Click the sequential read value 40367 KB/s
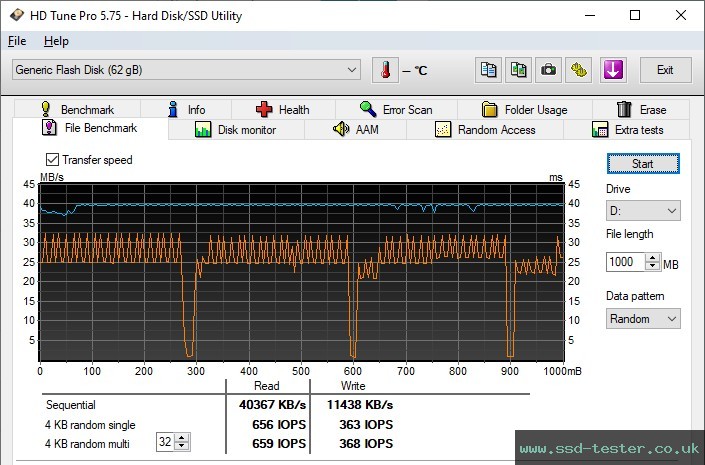Image resolution: width=705 pixels, height=465 pixels. [x=272, y=405]
